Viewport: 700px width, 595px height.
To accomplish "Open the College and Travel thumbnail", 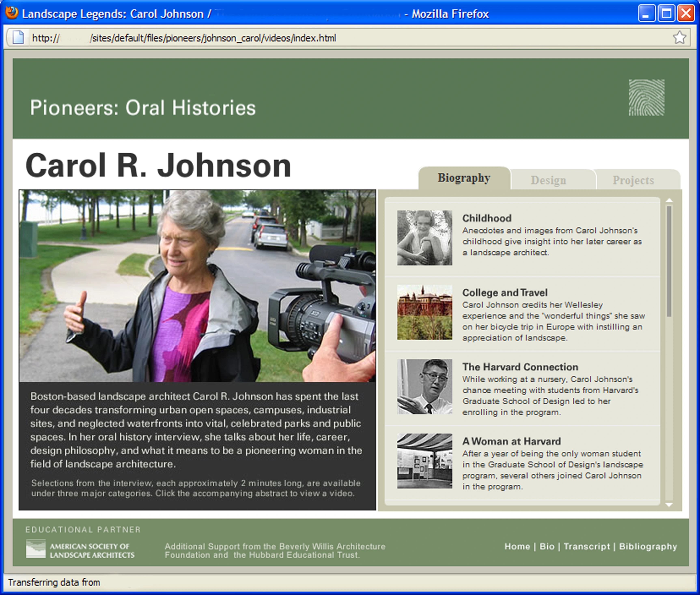I will pyautogui.click(x=424, y=312).
